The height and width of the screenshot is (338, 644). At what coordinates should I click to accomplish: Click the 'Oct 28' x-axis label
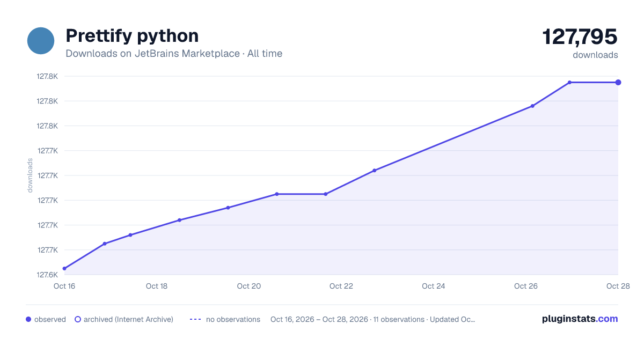[617, 286]
